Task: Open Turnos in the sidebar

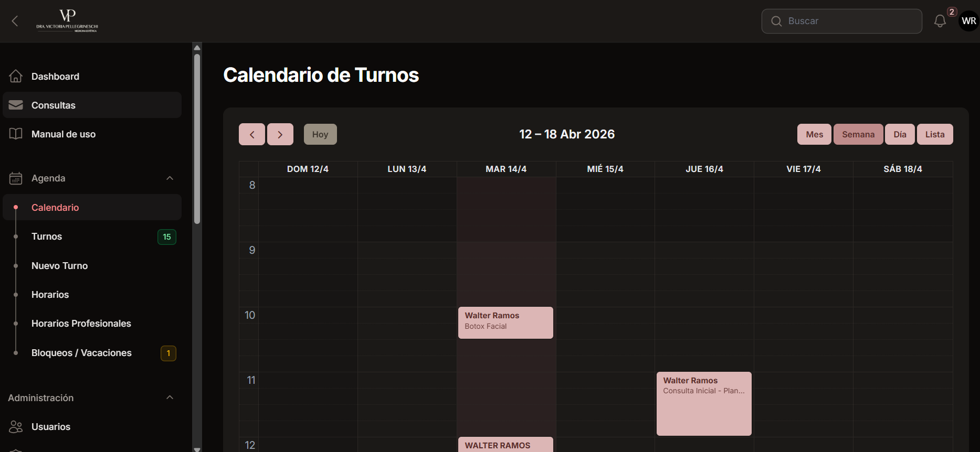Action: (x=47, y=236)
